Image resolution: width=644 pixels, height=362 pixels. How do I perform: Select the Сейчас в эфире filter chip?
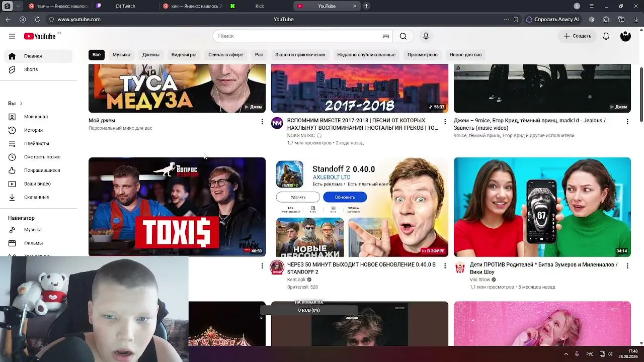point(225,55)
